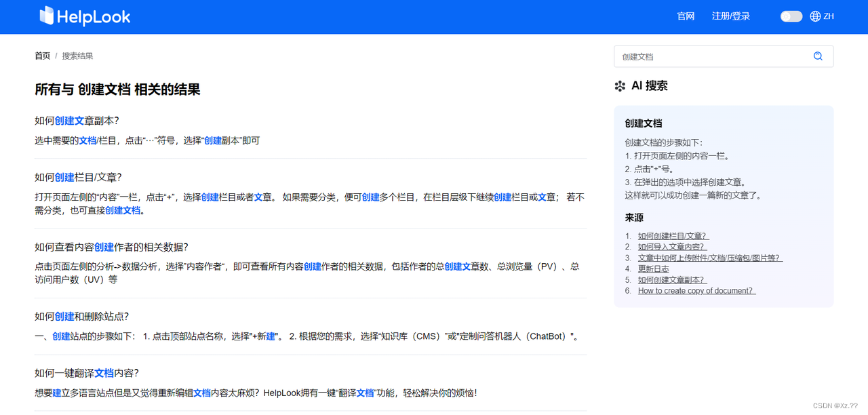The height and width of the screenshot is (415, 868).
Task: Click the globe language icon
Action: pos(815,16)
